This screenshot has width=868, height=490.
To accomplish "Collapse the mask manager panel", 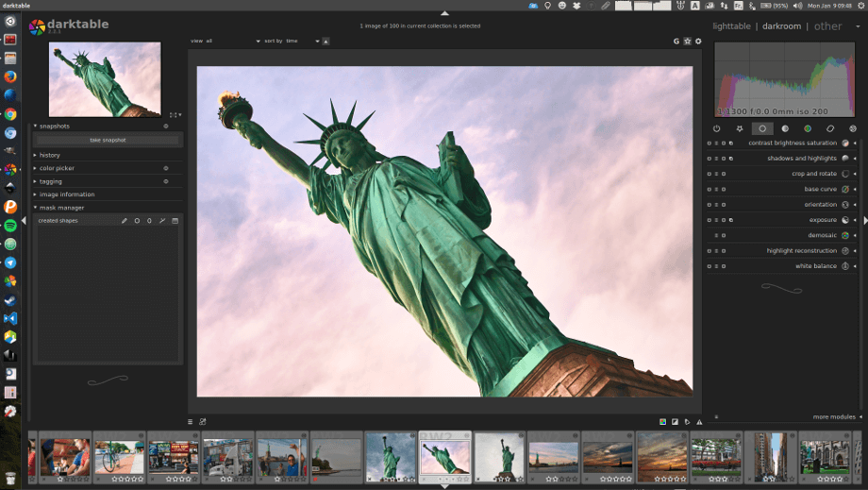I will [x=35, y=208].
